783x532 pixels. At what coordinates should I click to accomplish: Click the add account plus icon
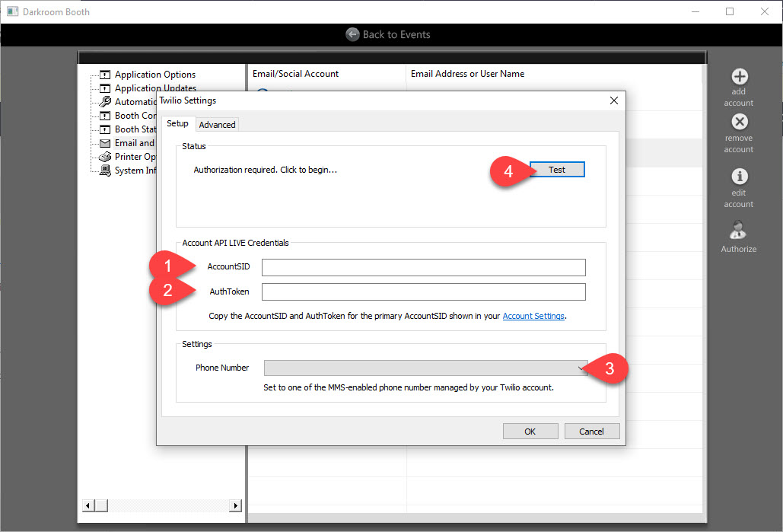[740, 76]
